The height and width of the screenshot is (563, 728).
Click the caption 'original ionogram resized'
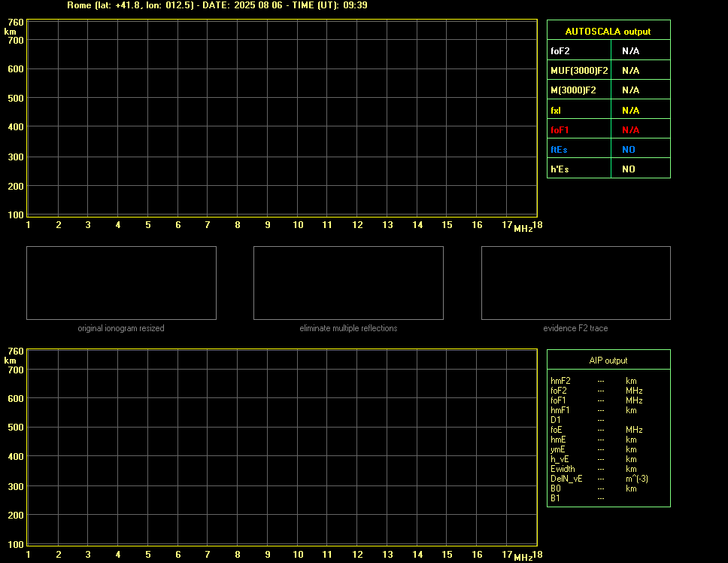coord(121,328)
